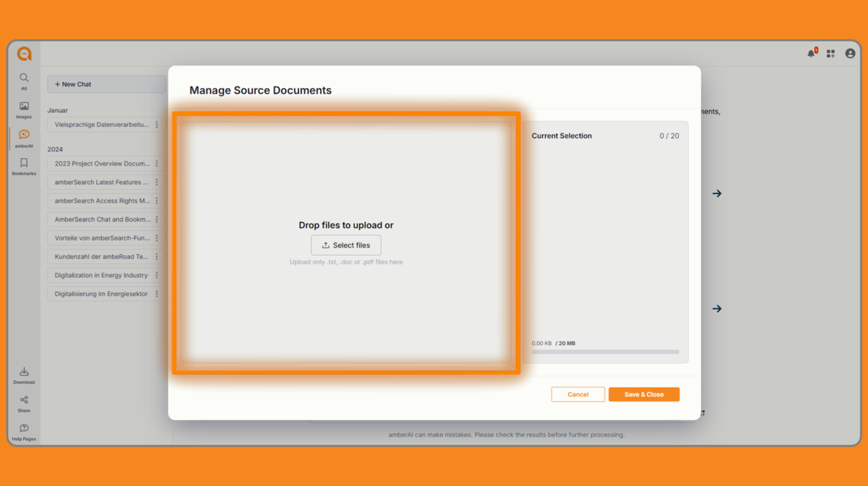The height and width of the screenshot is (486, 868).
Task: Open options menu for 2023 Project Overview chat
Action: (157, 164)
